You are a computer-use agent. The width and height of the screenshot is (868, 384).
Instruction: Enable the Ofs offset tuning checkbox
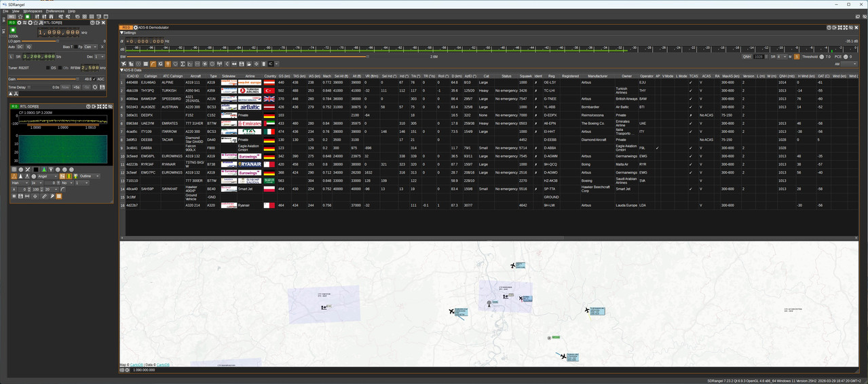click(x=60, y=68)
